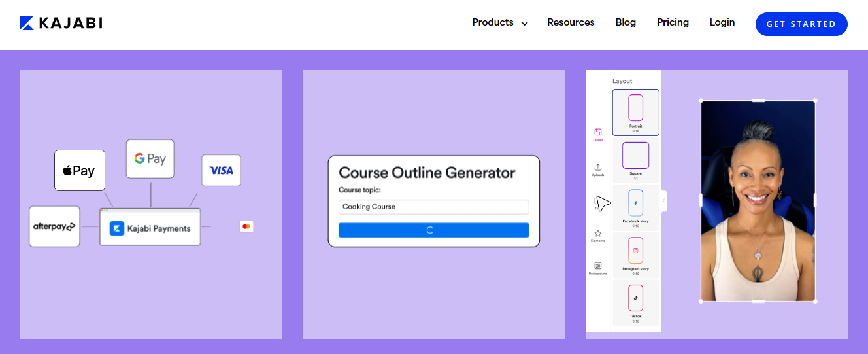Screen dimensions: 868x354
Task: Select the Elements star icon
Action: [x=597, y=236]
